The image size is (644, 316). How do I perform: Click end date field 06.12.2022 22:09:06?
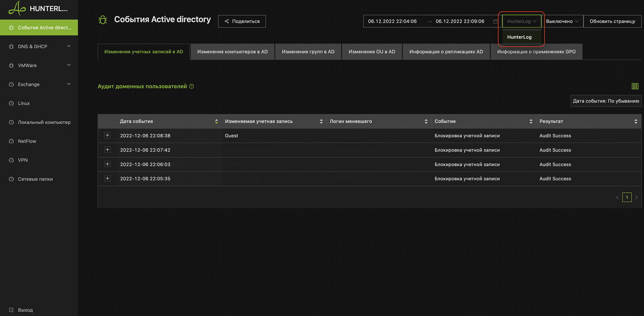(x=460, y=21)
